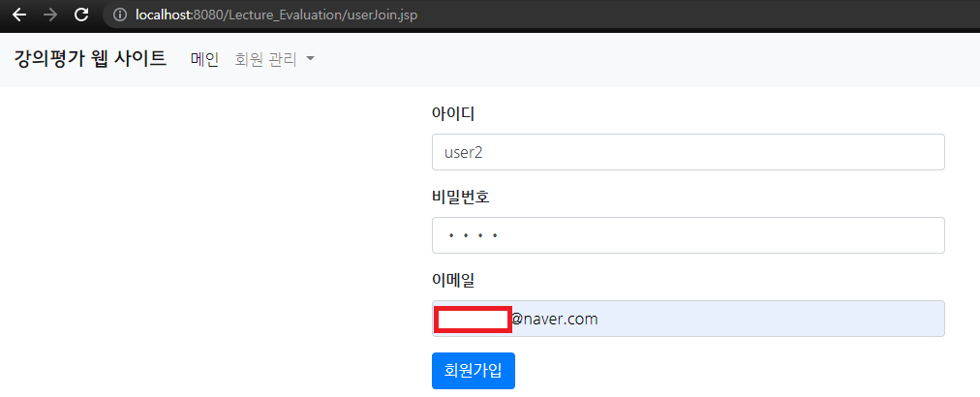Focus the 비밀번호 password field

tap(689, 235)
